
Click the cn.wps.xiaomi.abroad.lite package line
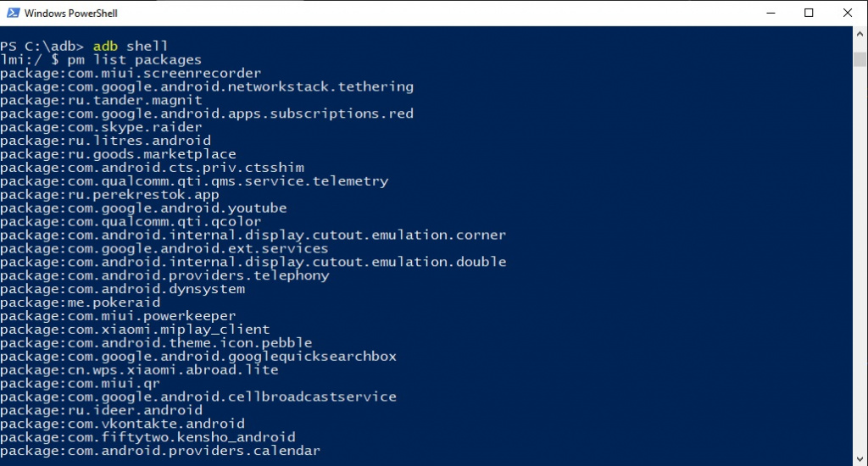pyautogui.click(x=139, y=369)
